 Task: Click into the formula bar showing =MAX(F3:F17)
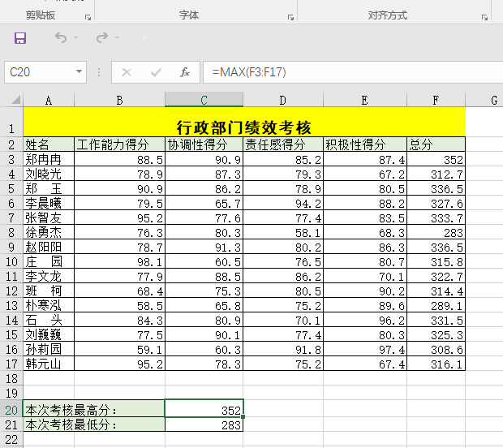coord(353,72)
